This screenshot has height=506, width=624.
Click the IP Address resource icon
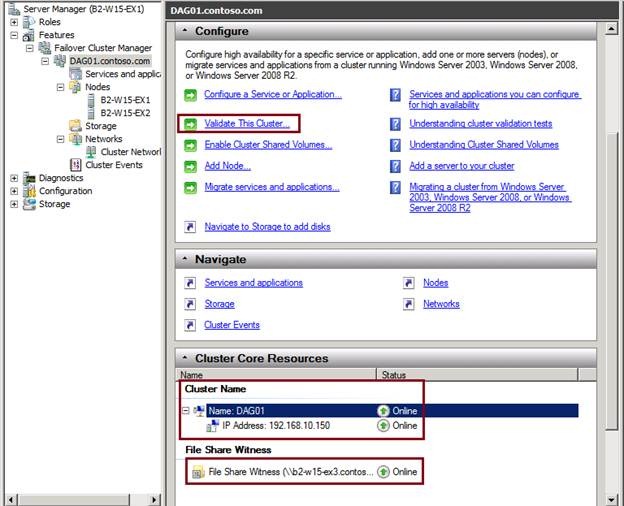pyautogui.click(x=213, y=426)
